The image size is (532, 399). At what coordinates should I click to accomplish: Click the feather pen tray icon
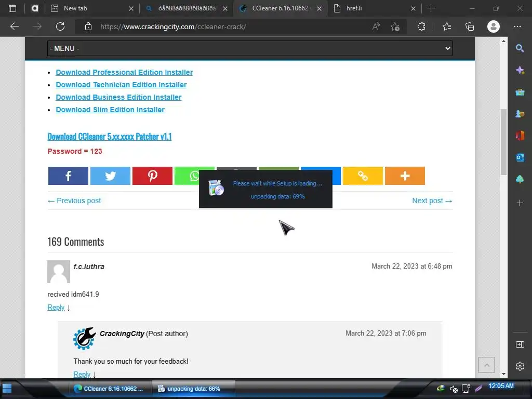tap(478, 388)
